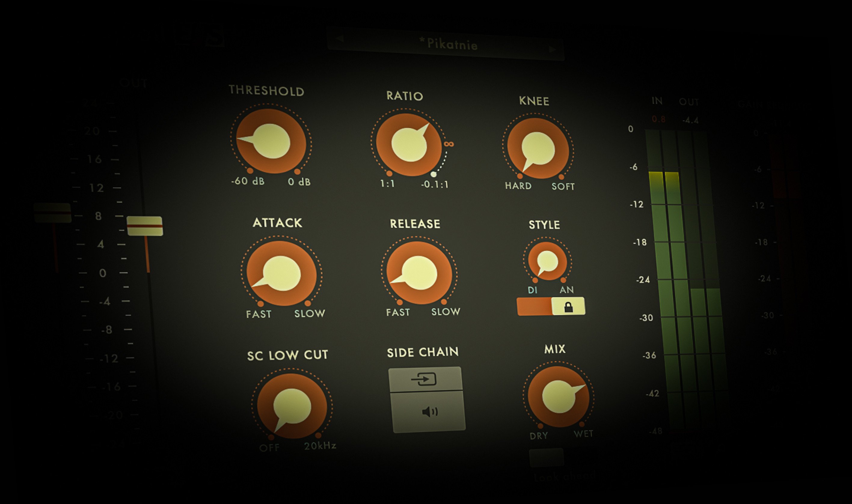
Task: Click the Ratio knob
Action: pos(409,145)
